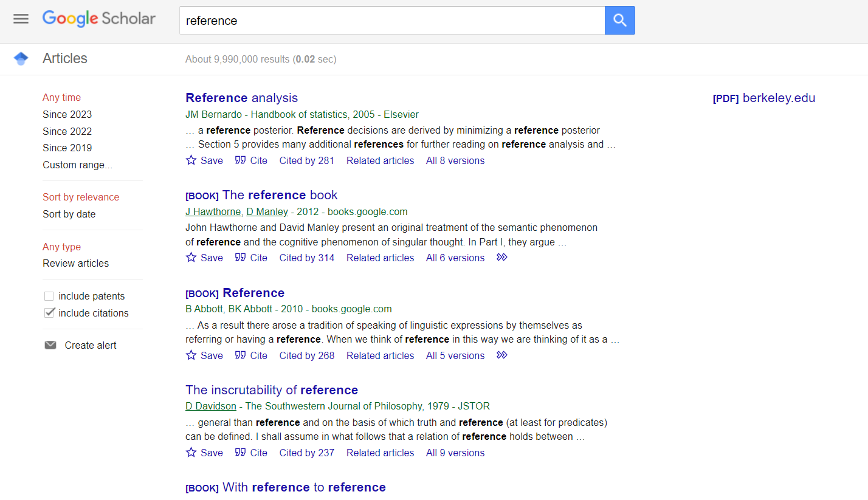
Task: Expand more links for The reference book
Action: point(501,258)
